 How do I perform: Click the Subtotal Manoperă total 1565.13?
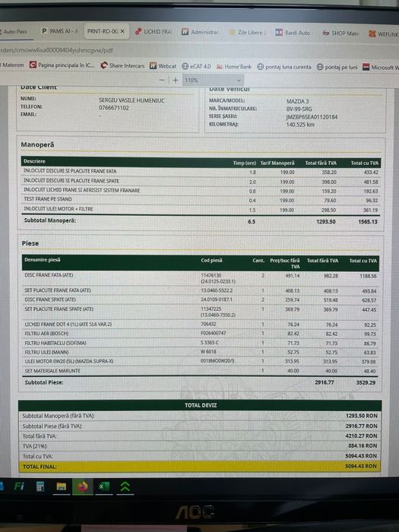point(368,222)
